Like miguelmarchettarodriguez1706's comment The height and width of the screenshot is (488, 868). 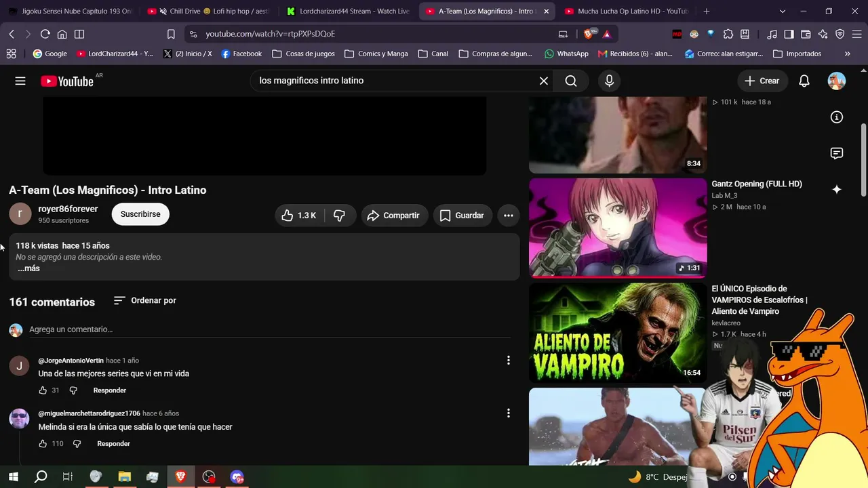click(x=43, y=444)
